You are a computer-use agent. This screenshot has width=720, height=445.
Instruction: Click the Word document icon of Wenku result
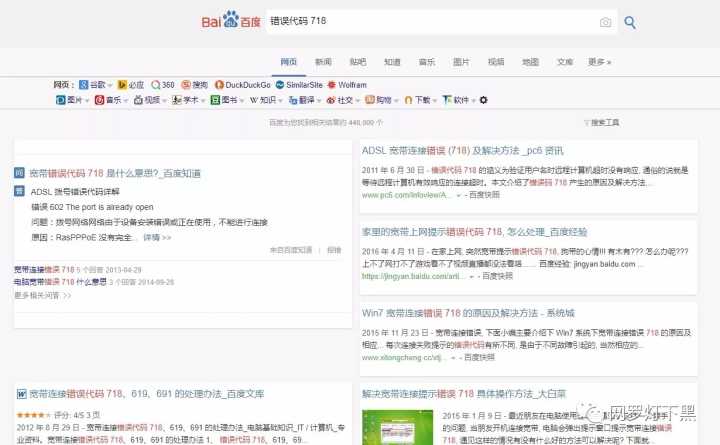22,394
